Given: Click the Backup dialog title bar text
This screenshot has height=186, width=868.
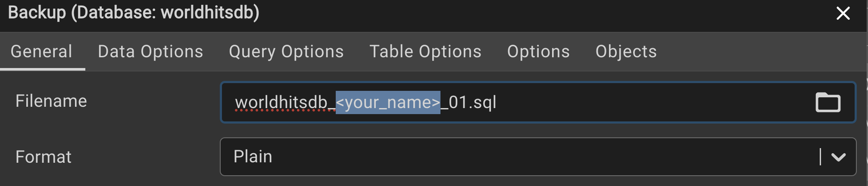Looking at the screenshot, I should [x=134, y=12].
